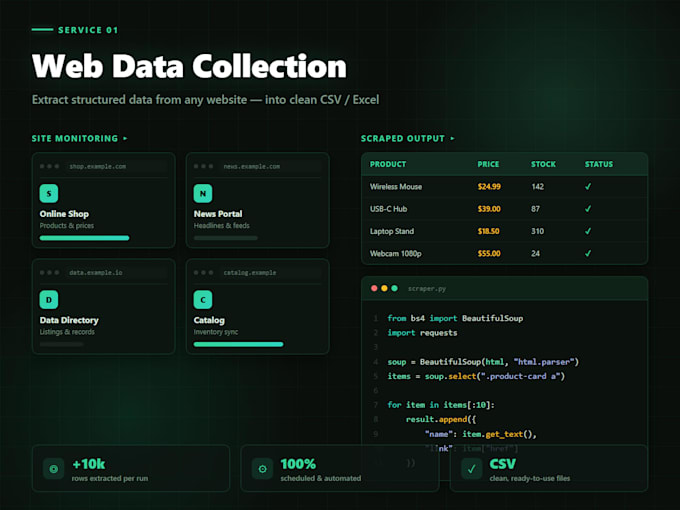Click the "from bs4 import BeautifulSoup" line

coord(455,318)
